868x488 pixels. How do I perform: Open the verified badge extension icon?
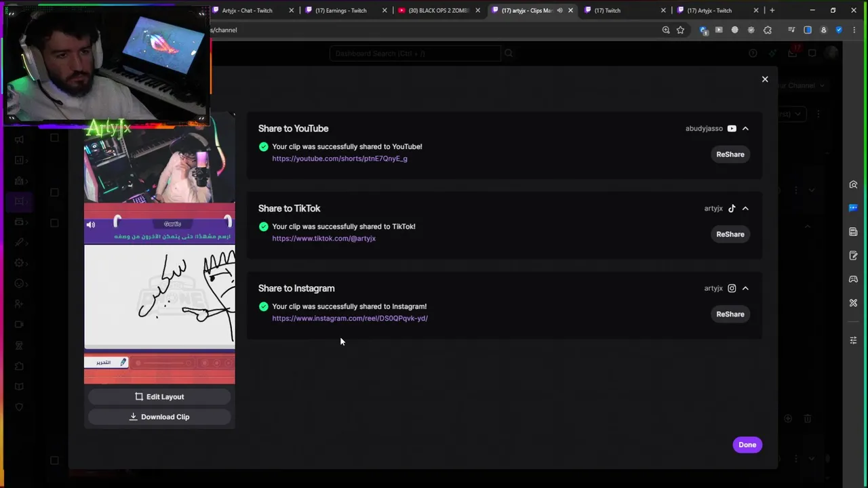coord(751,30)
